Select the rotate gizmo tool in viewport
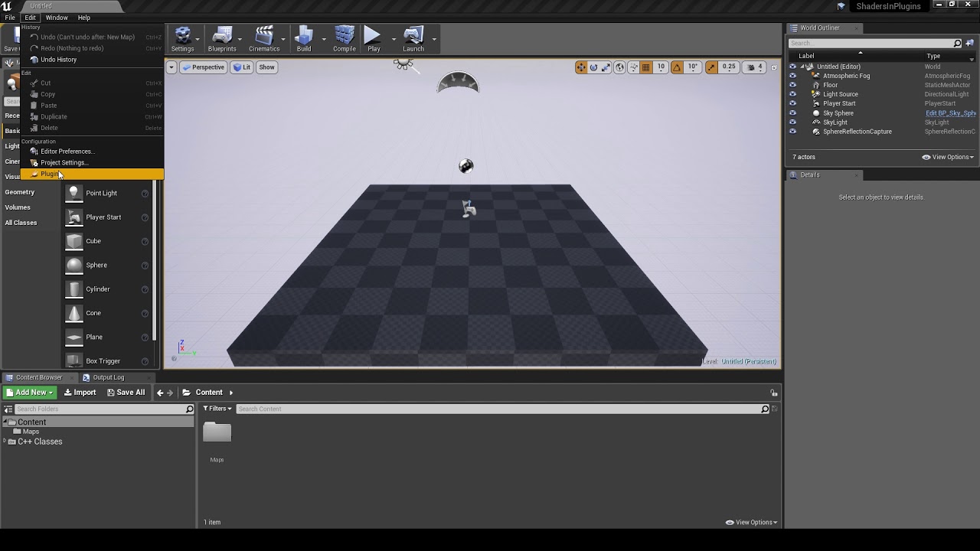 [593, 67]
